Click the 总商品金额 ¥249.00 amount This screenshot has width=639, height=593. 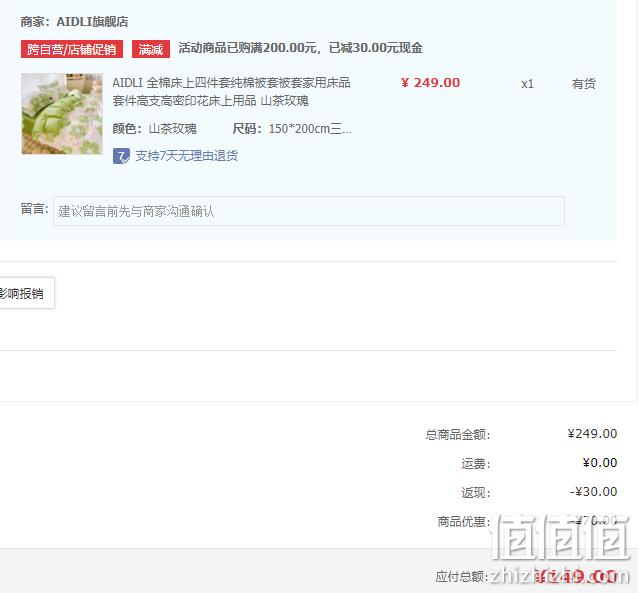click(592, 434)
